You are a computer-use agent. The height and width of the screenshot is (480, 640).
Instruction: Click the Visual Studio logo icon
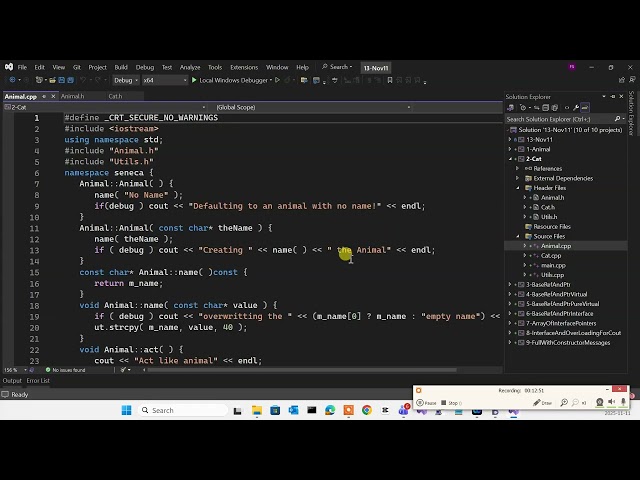pyautogui.click(x=9, y=67)
